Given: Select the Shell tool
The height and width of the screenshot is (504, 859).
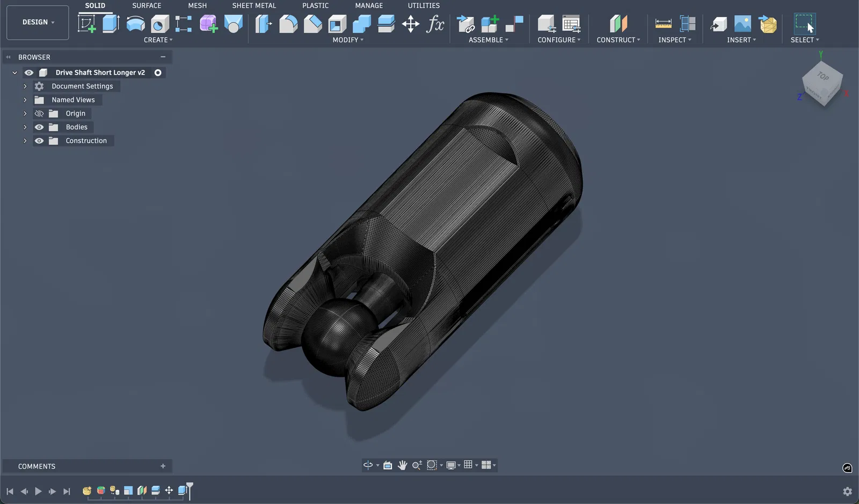Looking at the screenshot, I should pyautogui.click(x=337, y=24).
